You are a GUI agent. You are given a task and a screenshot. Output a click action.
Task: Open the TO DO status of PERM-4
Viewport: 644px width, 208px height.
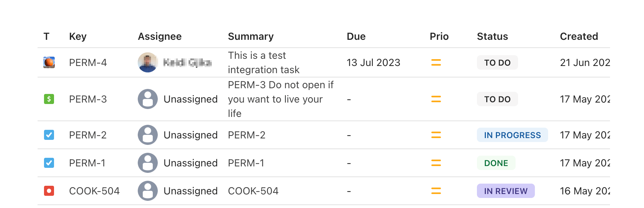[x=497, y=63]
